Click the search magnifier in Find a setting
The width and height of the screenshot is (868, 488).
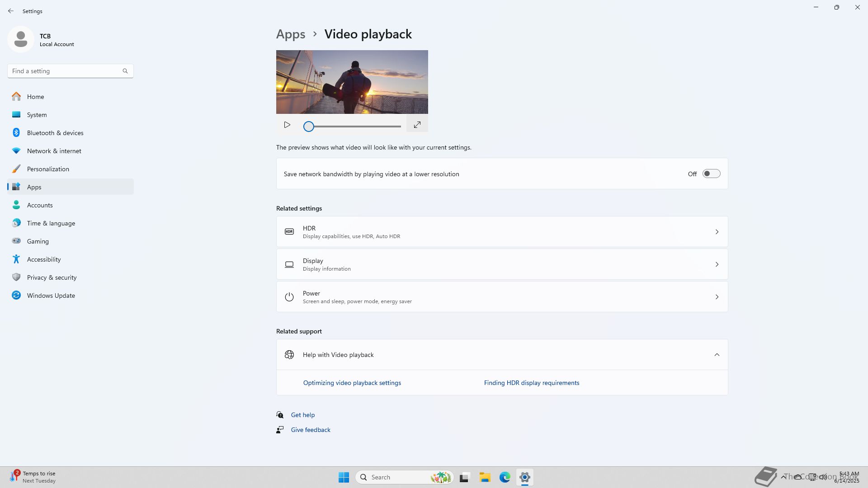click(125, 71)
